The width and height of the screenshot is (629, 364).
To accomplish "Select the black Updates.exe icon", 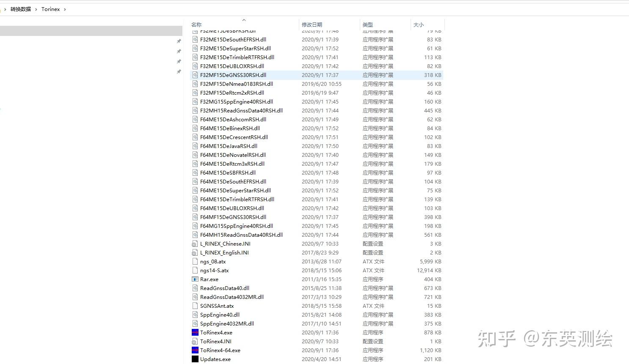I will [x=195, y=359].
